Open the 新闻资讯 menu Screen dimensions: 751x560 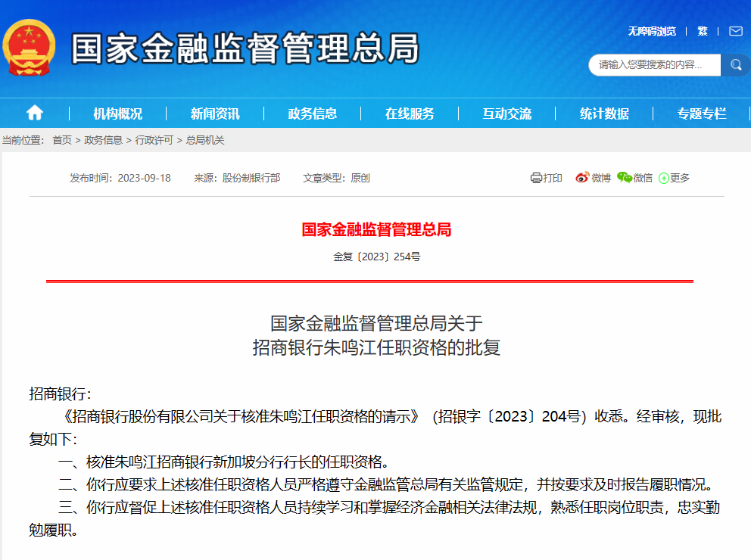pos(215,114)
